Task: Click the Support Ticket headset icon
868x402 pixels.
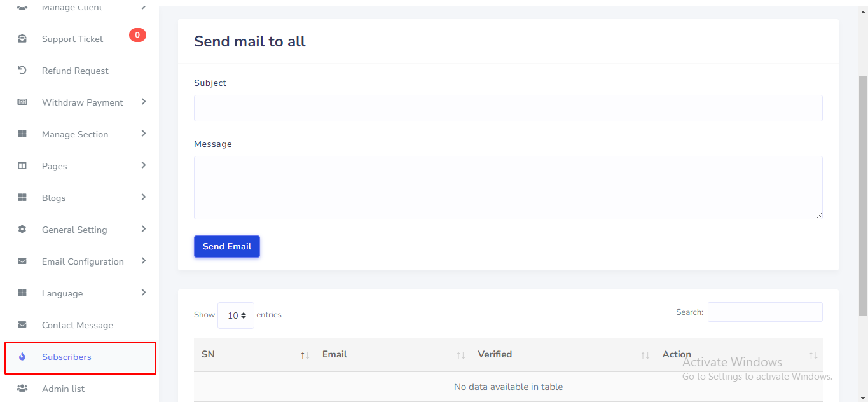Action: [x=22, y=39]
